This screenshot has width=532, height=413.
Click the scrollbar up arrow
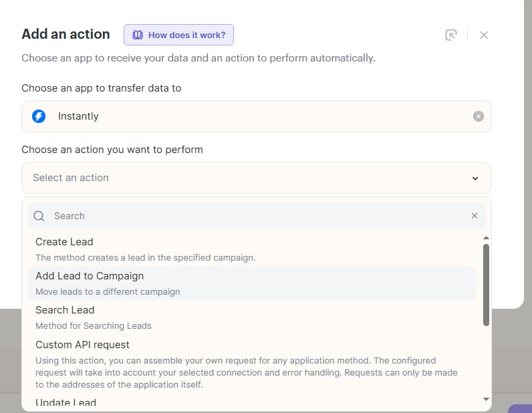[x=486, y=237]
